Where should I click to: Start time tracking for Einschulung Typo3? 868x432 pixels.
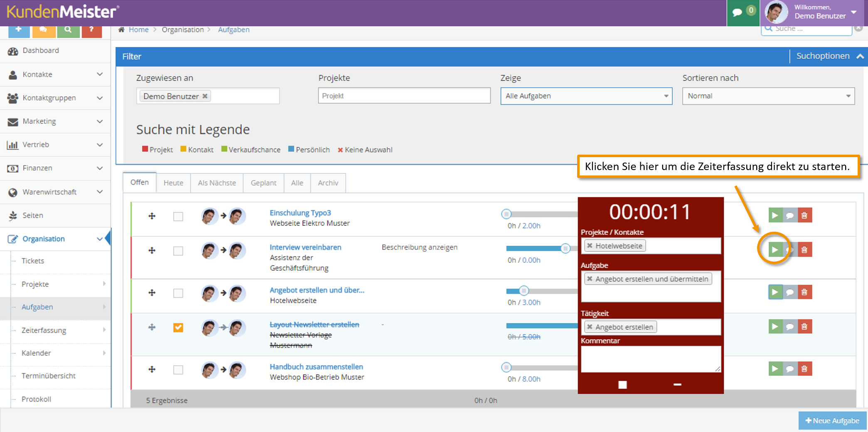(775, 215)
